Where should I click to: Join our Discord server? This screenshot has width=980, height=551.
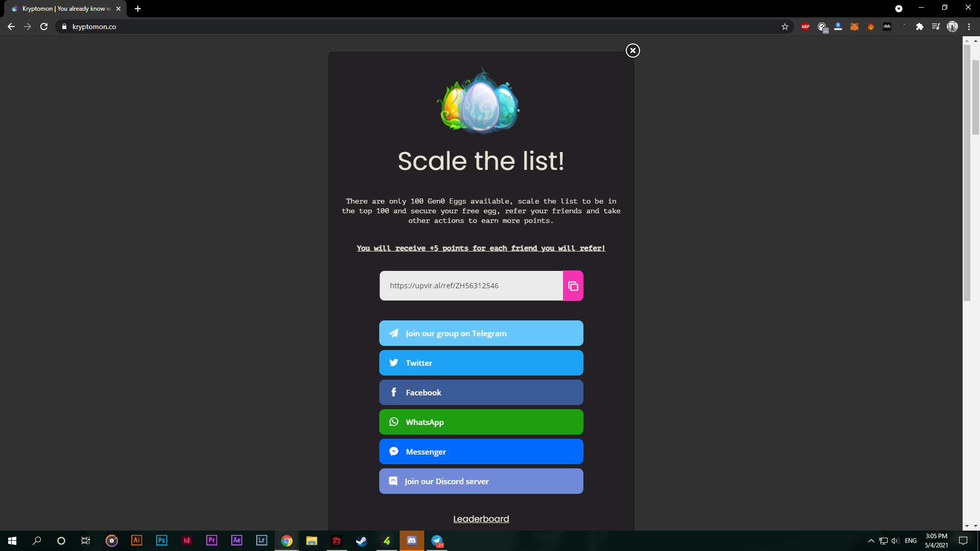(481, 481)
